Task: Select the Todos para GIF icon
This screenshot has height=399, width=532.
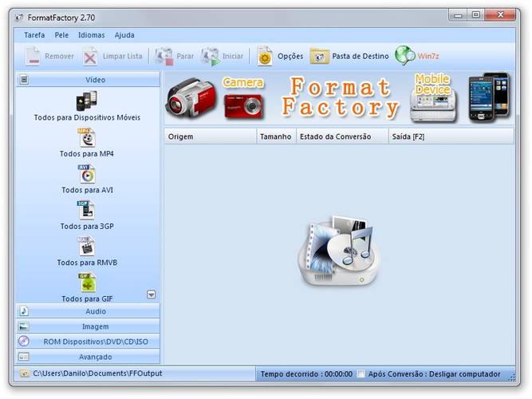Action: [x=87, y=282]
